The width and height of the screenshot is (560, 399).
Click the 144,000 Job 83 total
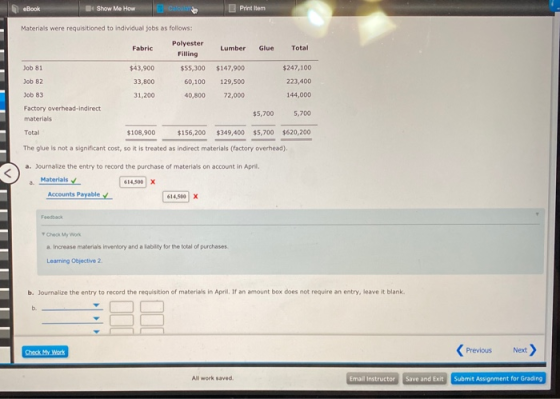click(299, 95)
